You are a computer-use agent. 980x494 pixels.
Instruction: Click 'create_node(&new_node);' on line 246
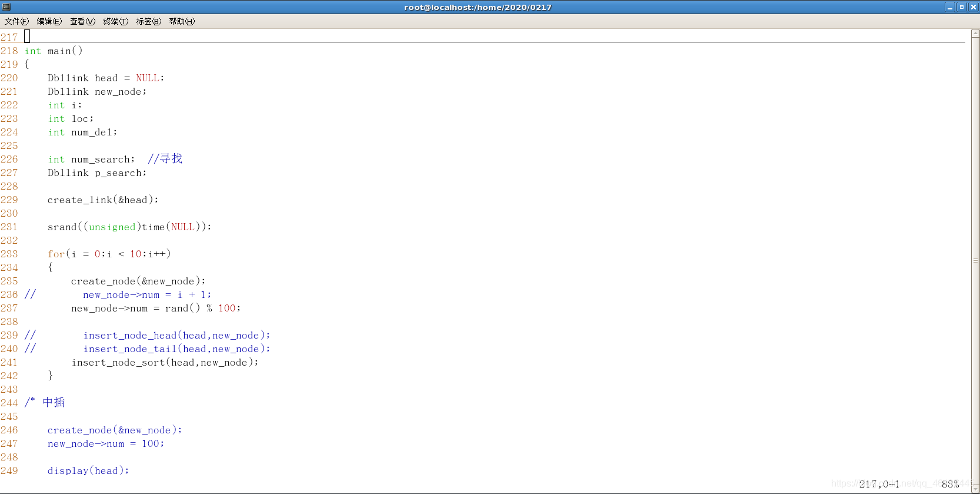pyautogui.click(x=115, y=430)
